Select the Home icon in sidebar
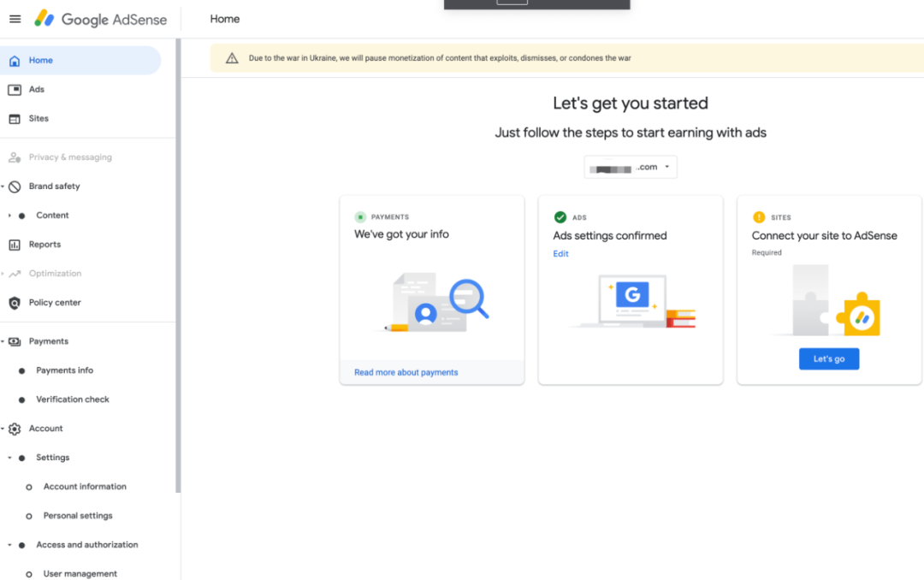Viewport: 924px width, 580px height. pos(15,61)
